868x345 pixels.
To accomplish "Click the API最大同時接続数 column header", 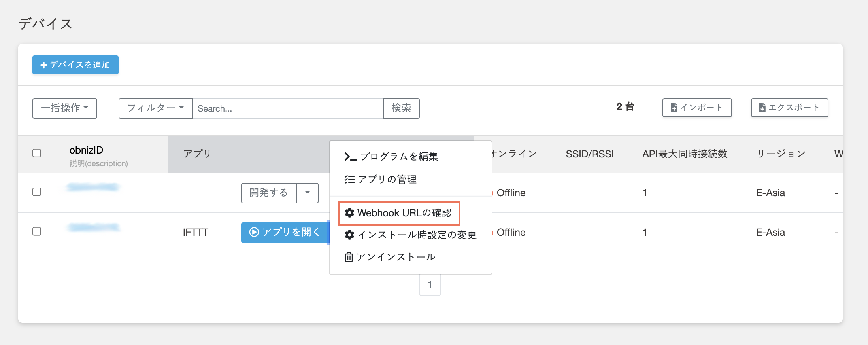I will tap(685, 154).
